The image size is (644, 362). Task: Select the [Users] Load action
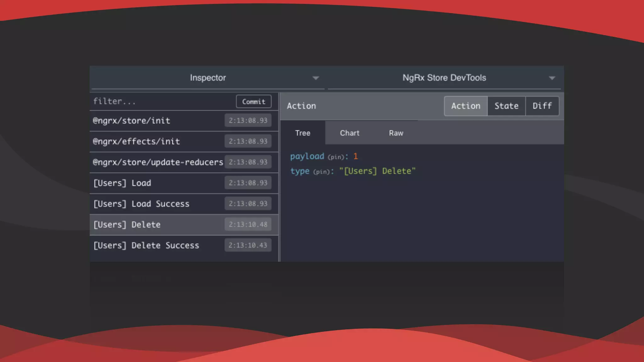point(122,183)
